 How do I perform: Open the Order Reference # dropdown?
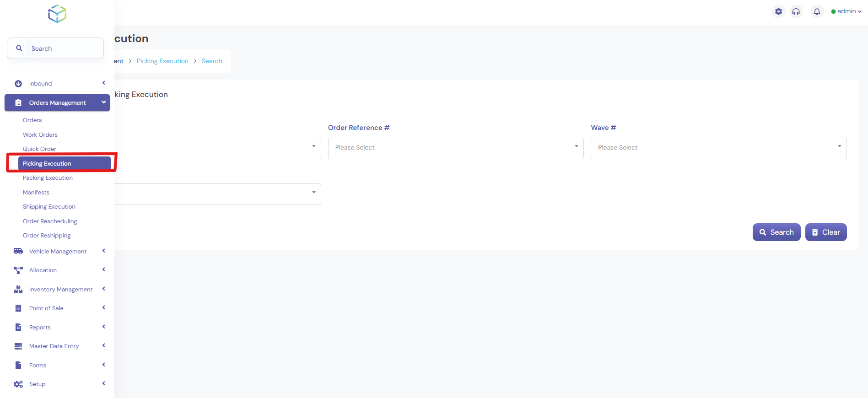pos(455,148)
